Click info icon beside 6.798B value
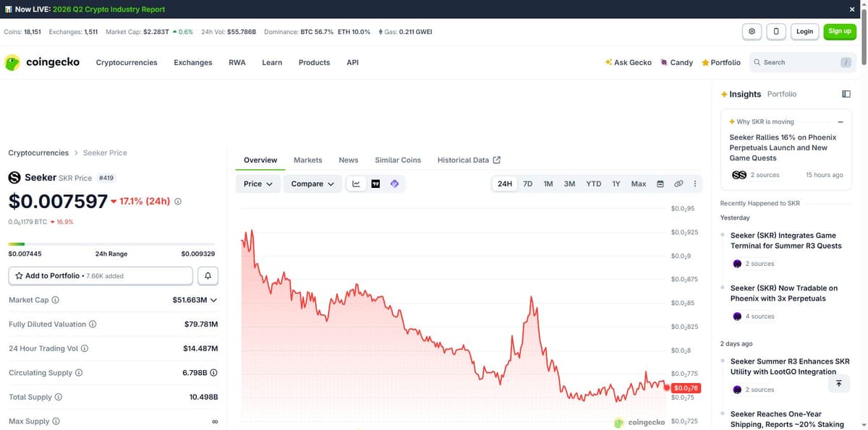Screen dimensions: 868x430 coord(214,373)
